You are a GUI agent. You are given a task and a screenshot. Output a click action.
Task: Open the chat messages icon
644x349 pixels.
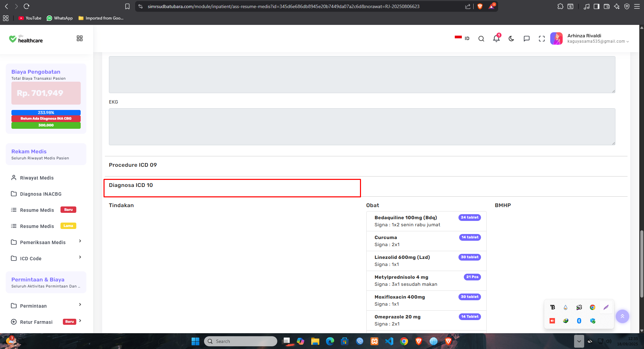point(527,39)
